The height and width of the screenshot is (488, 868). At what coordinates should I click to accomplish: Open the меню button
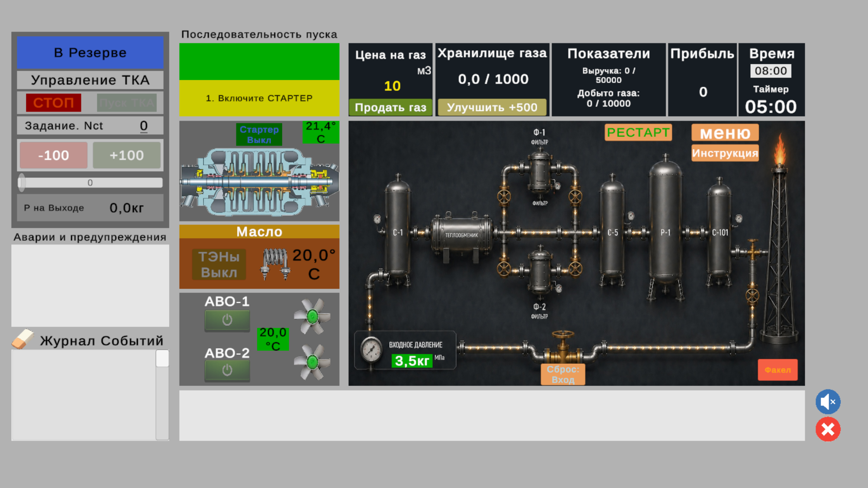(x=725, y=133)
